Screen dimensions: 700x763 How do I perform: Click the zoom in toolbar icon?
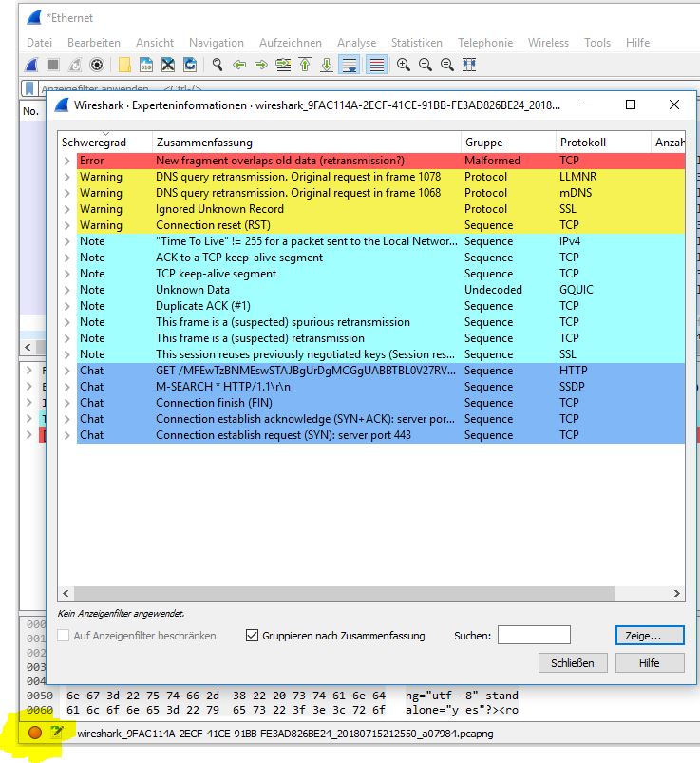[x=403, y=65]
